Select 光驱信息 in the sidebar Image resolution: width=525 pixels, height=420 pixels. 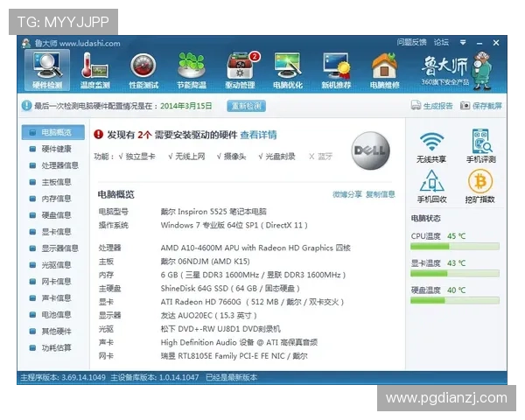click(52, 265)
